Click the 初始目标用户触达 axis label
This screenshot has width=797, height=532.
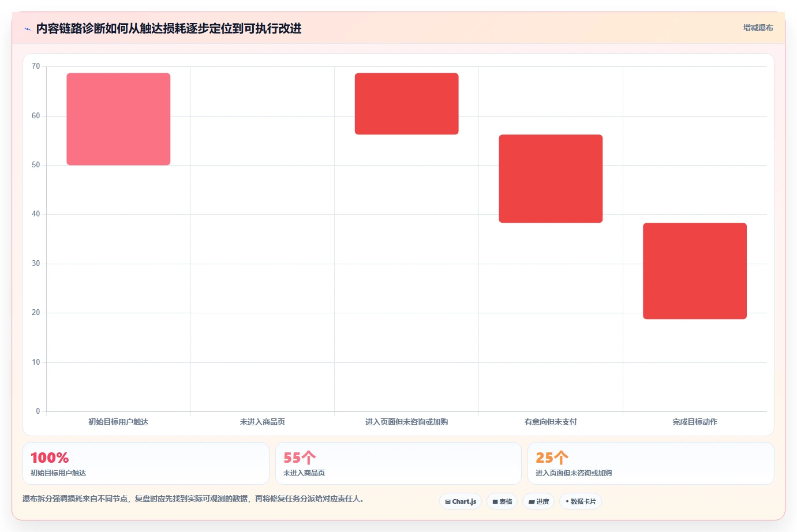[118, 422]
